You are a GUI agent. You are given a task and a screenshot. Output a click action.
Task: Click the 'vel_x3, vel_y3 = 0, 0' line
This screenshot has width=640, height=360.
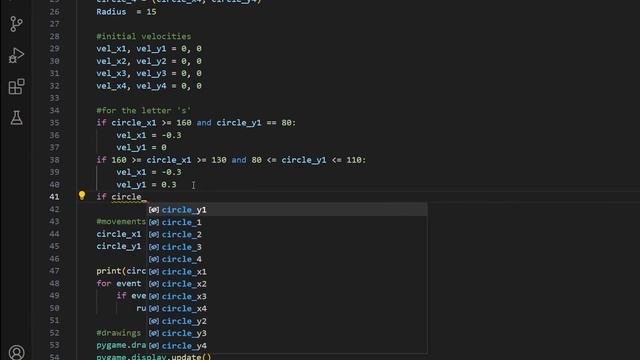149,73
